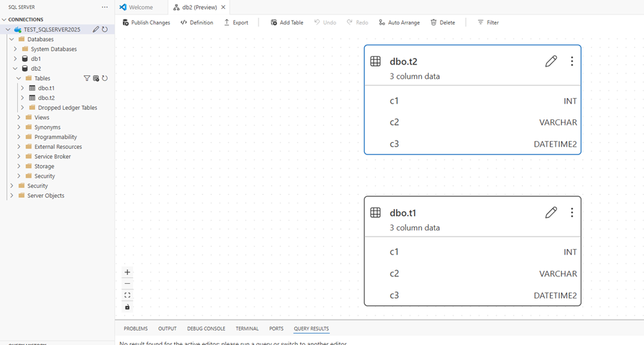Expand Dropped Ledger Tables folder

pos(23,108)
